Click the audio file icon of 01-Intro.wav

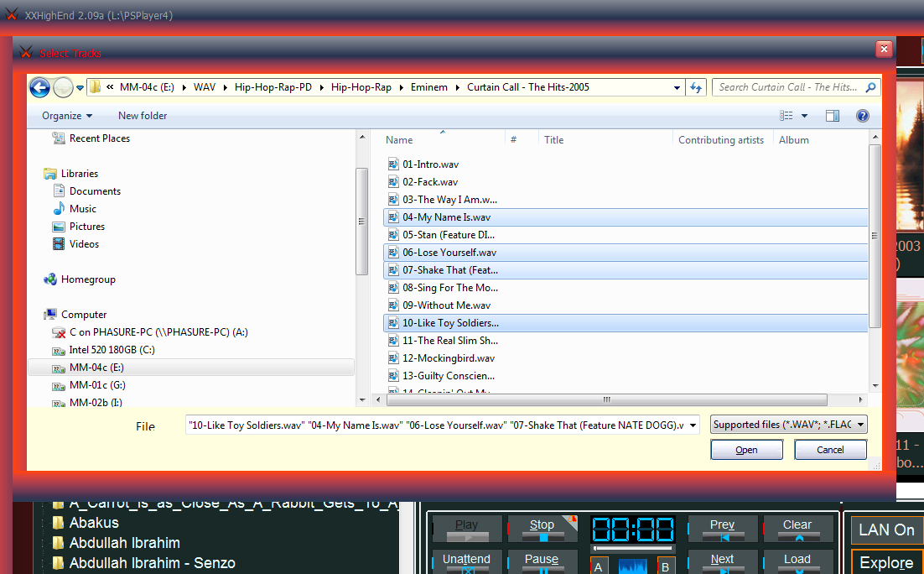tap(393, 164)
